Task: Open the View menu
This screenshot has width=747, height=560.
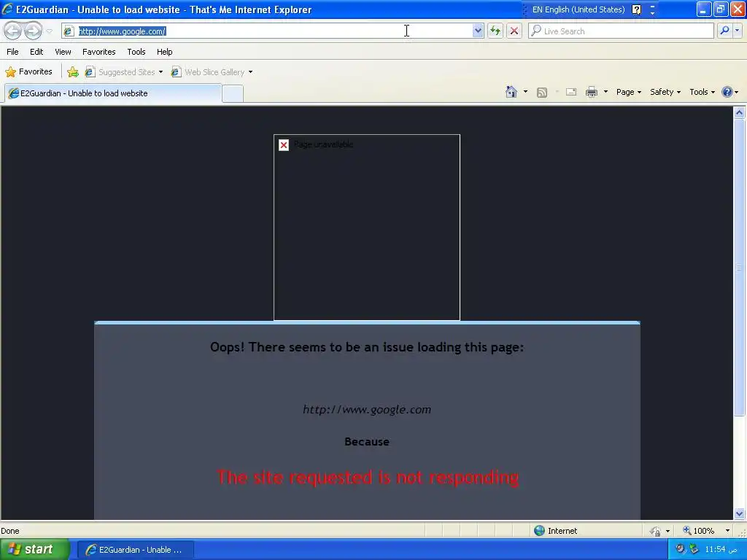Action: tap(63, 52)
